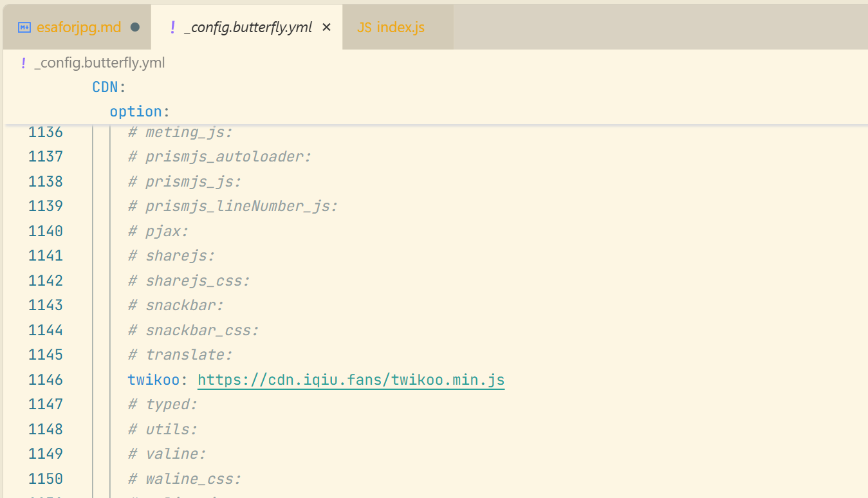
Task: Close the _config.butterfly.yml tab
Action: tap(326, 27)
